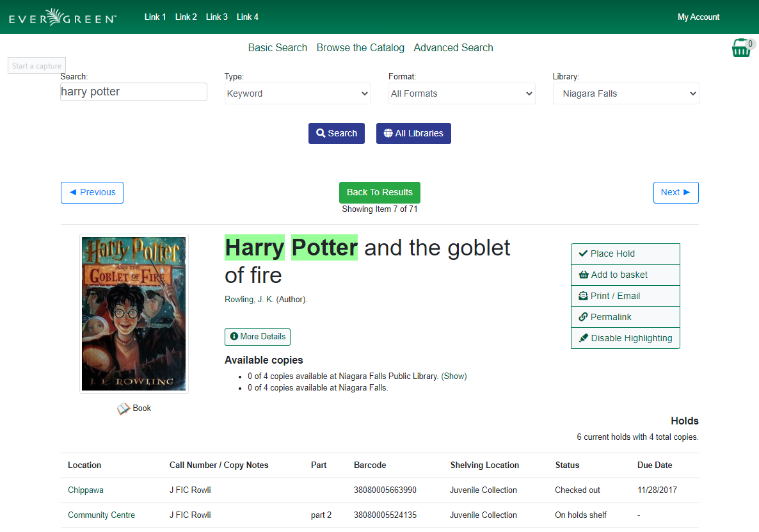Image resolution: width=759 pixels, height=532 pixels.
Task: Open the Format dropdown
Action: click(462, 93)
